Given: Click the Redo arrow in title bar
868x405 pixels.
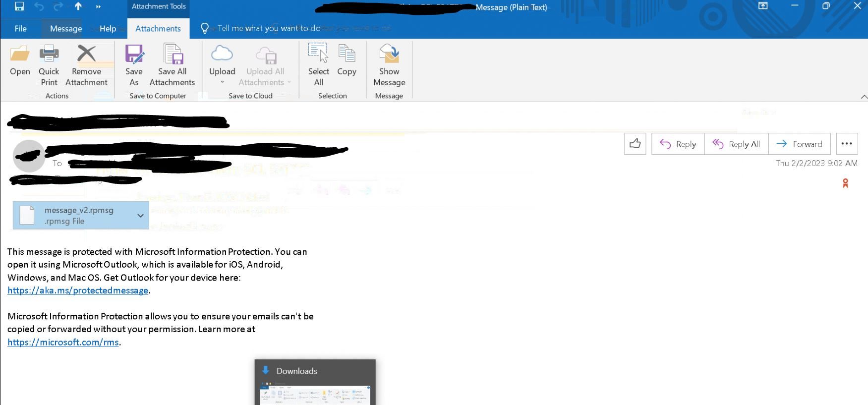Looking at the screenshot, I should point(58,6).
